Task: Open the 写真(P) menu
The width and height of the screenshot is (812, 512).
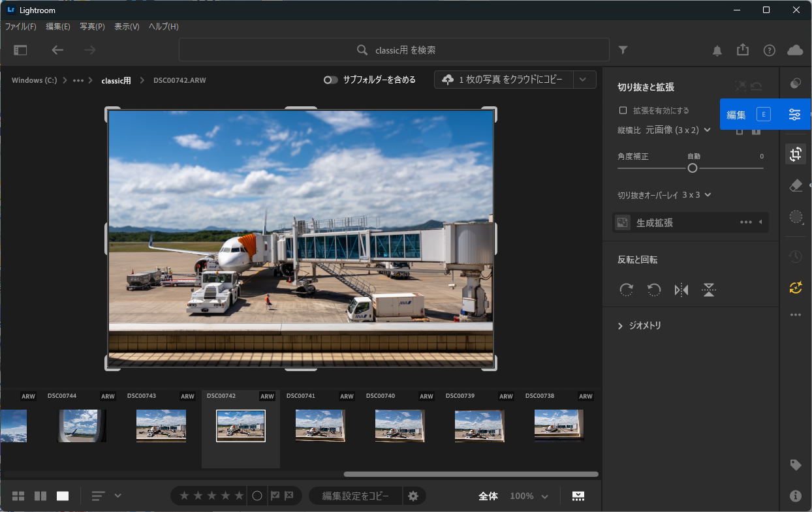Action: click(x=92, y=27)
